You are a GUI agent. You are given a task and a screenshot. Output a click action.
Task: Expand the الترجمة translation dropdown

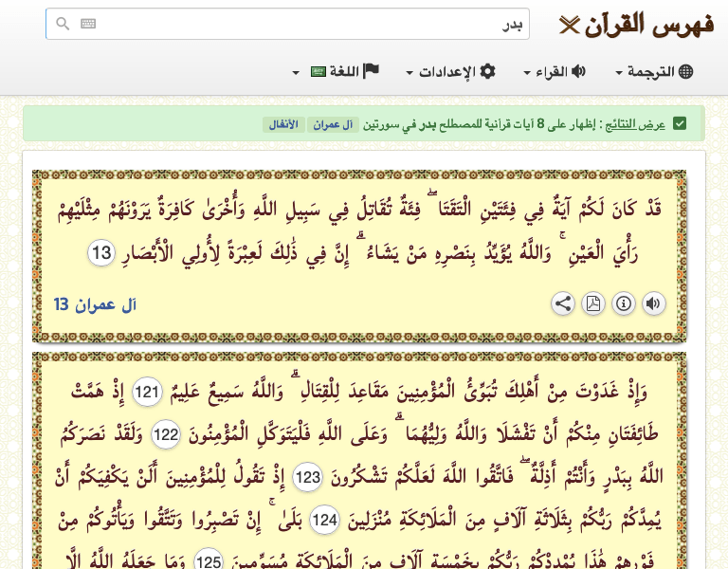pos(654,72)
